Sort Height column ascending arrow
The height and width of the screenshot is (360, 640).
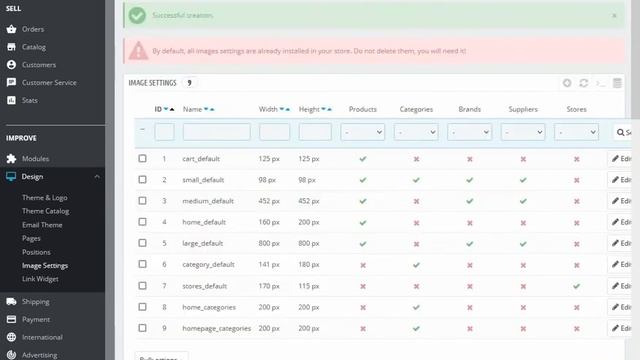[329, 109]
